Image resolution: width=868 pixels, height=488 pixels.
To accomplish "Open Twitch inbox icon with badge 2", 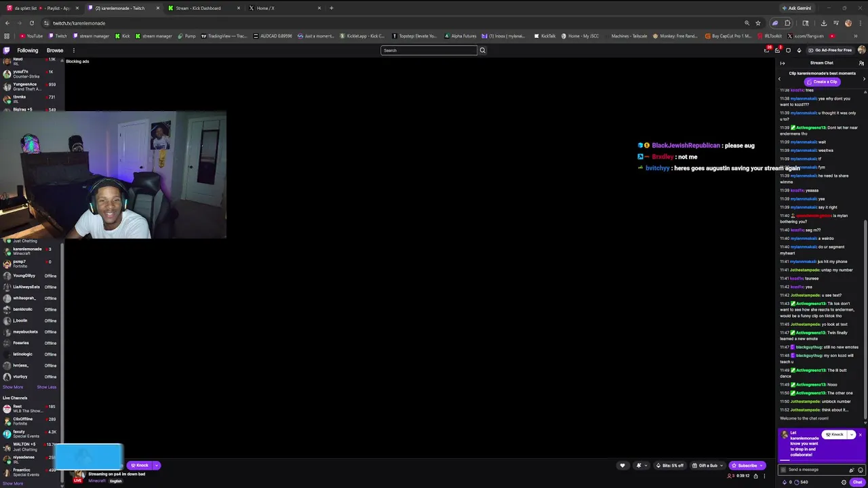I will click(777, 50).
